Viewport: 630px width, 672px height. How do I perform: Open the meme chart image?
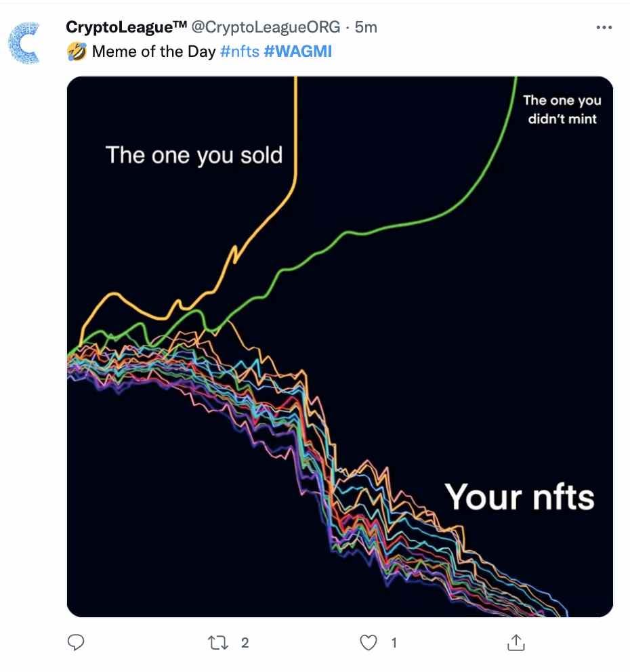pos(340,347)
